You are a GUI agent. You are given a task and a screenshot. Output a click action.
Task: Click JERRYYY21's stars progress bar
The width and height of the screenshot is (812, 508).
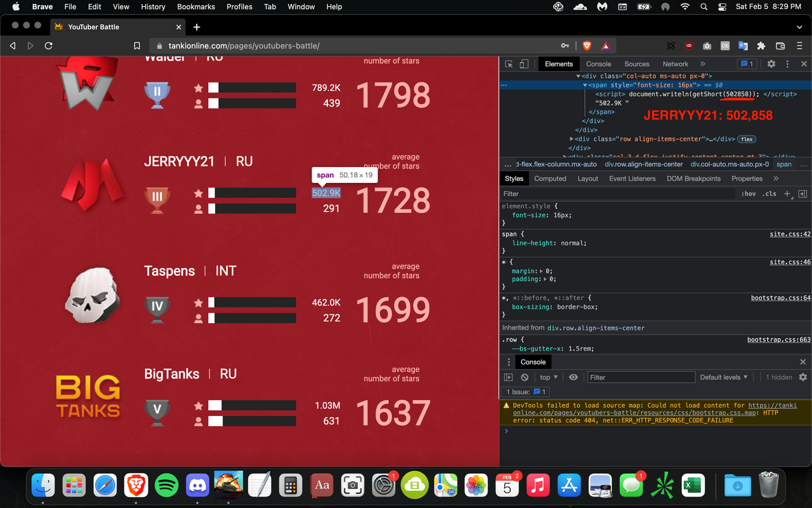pos(252,192)
